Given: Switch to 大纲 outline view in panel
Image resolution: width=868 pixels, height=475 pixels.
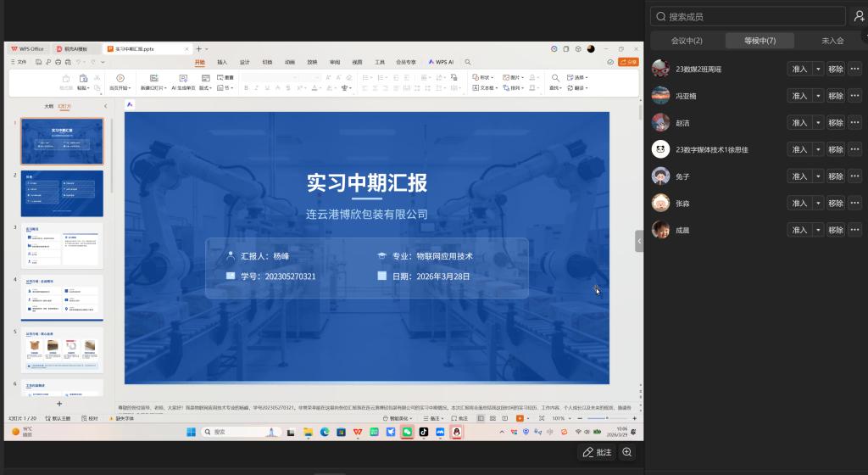Looking at the screenshot, I should click(x=48, y=106).
